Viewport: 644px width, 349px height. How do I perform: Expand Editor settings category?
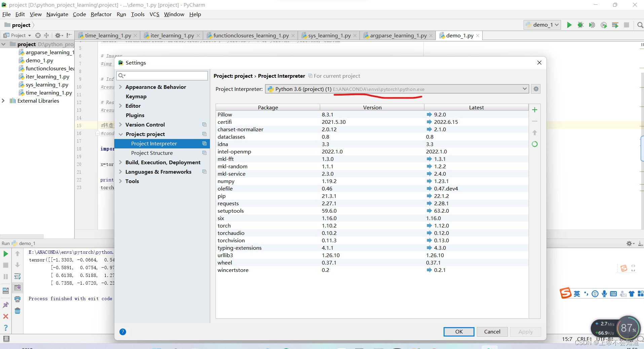pyautogui.click(x=120, y=106)
